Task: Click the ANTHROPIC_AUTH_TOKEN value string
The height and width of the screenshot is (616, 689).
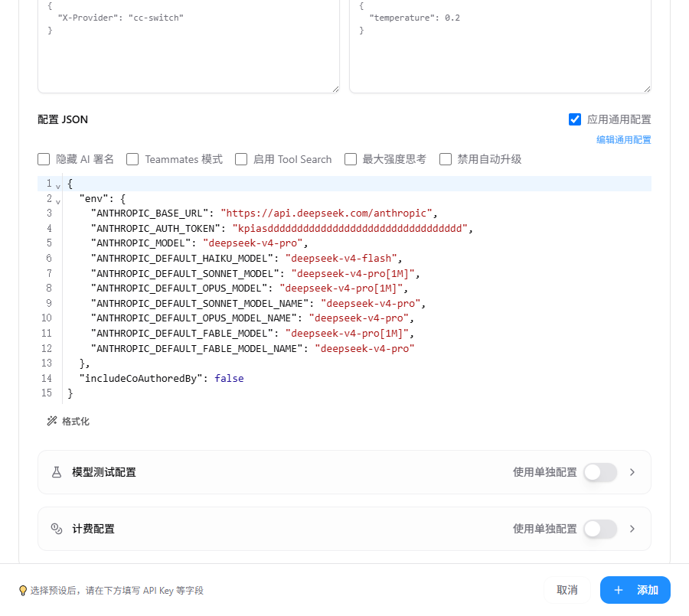Action: 350,229
